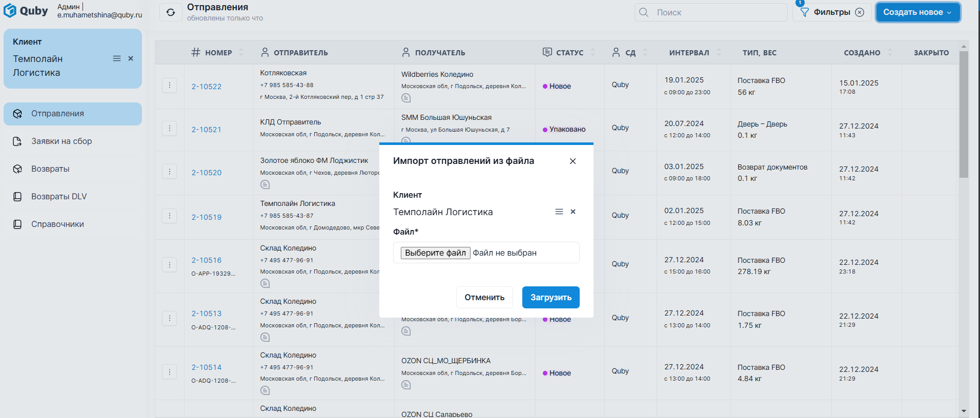Sort by НОМЕР column
Image resolution: width=980 pixels, height=418 pixels.
(241, 52)
